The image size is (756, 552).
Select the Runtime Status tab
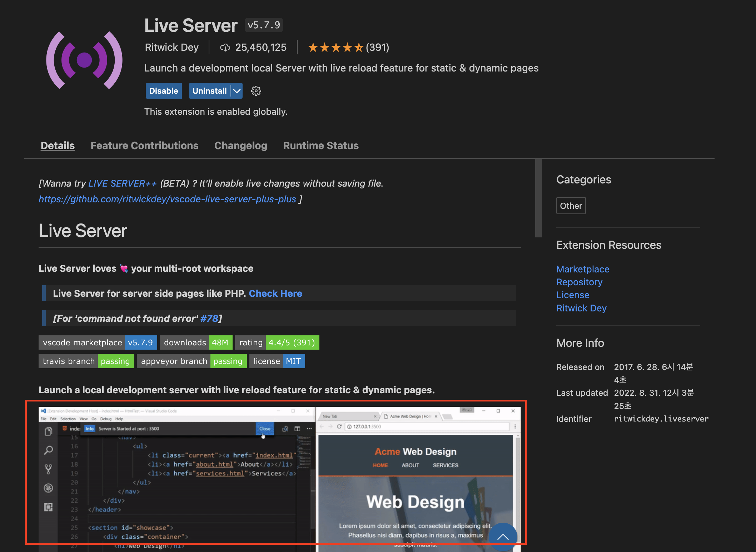point(320,146)
